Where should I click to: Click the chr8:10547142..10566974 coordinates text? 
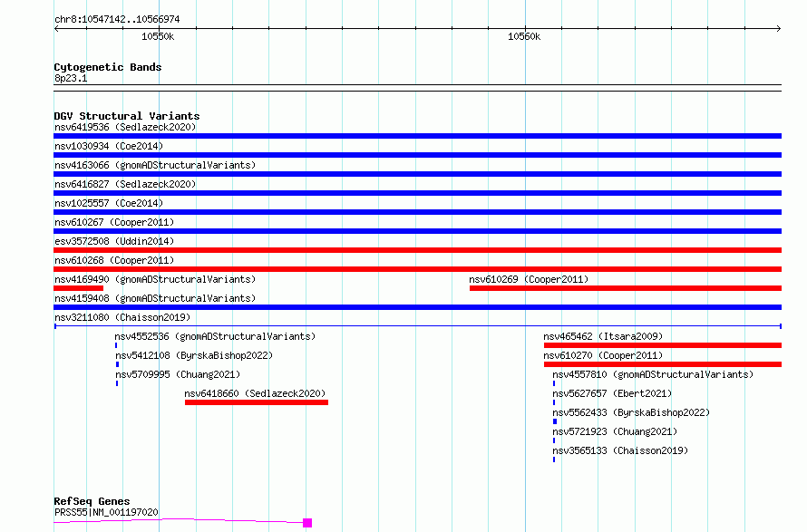pos(117,20)
